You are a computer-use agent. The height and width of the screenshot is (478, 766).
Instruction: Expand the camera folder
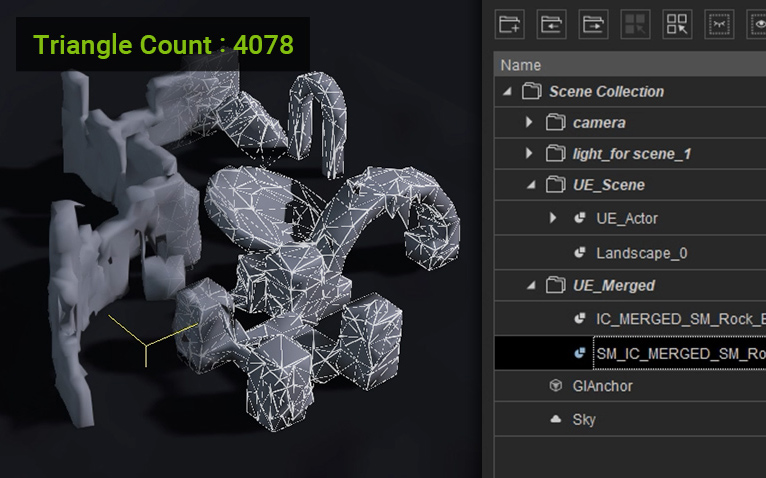[x=529, y=123]
